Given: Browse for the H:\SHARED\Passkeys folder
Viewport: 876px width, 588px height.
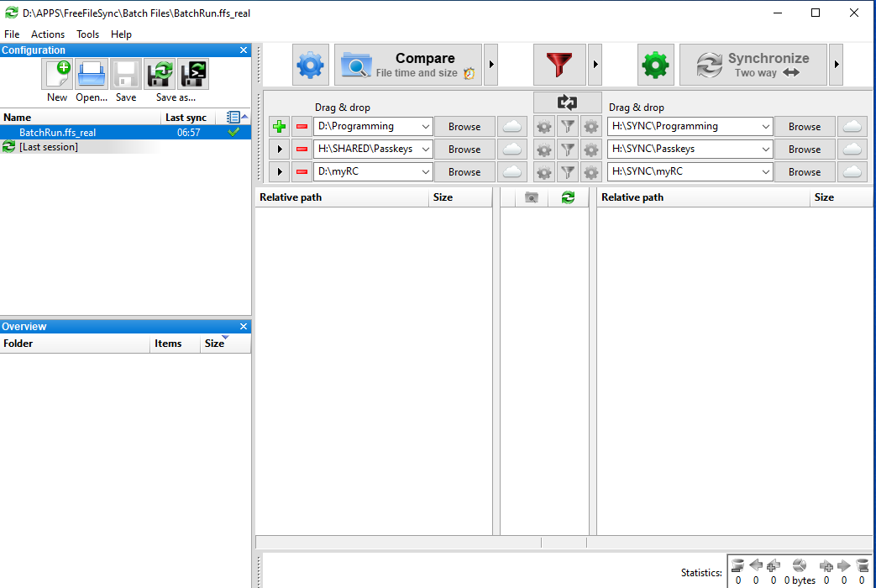Looking at the screenshot, I should 464,150.
